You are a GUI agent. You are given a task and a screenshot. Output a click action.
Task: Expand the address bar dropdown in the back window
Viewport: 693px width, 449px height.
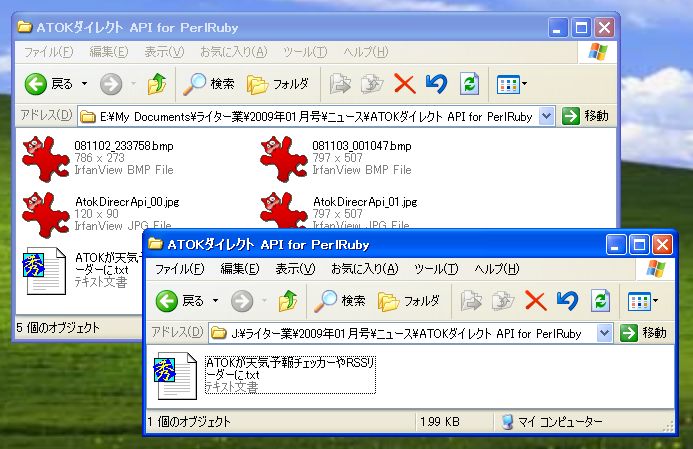[547, 117]
